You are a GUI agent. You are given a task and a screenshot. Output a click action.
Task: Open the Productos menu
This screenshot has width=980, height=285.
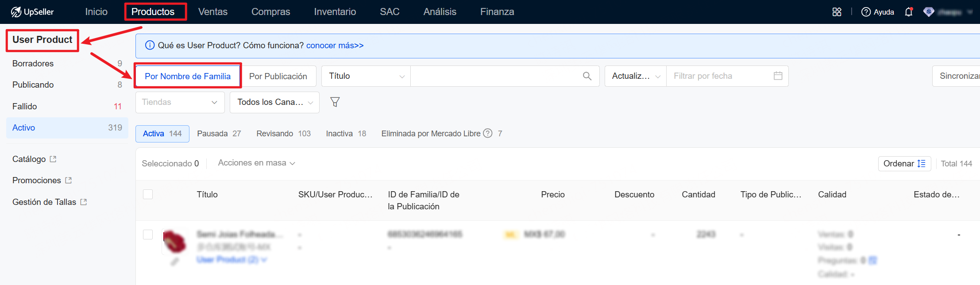(153, 12)
